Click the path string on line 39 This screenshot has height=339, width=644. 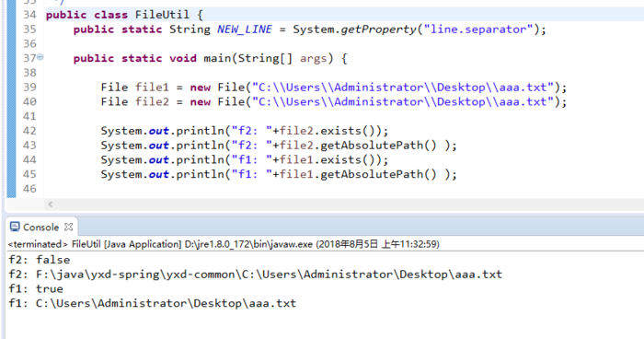[x=403, y=88]
